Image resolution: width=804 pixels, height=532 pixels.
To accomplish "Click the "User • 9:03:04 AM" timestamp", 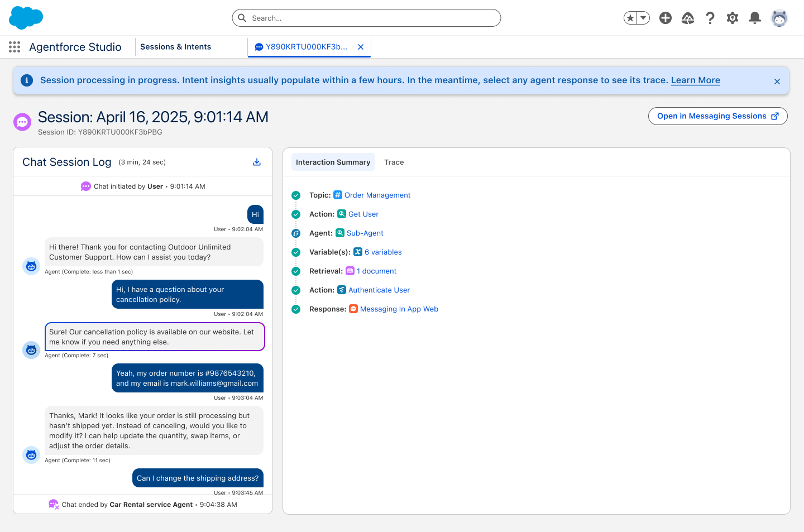I will [x=238, y=398].
